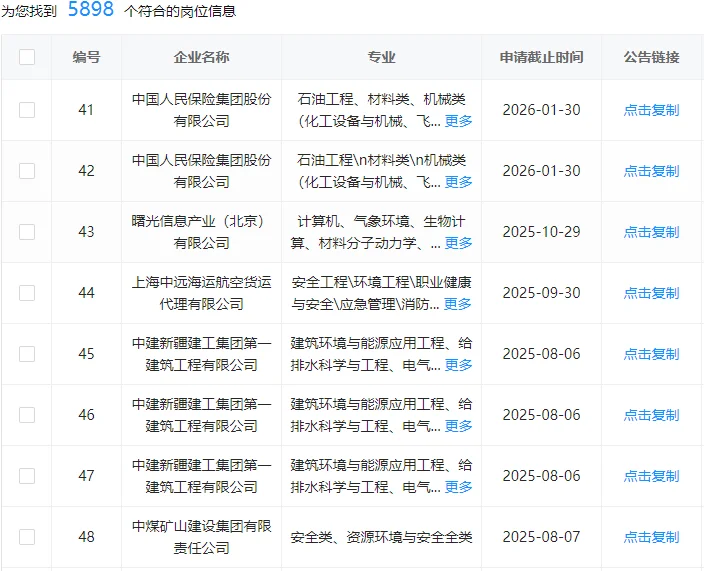Click 中煤矿山建设集团有限责任公司 cell
The height and width of the screenshot is (571, 704).
click(201, 537)
